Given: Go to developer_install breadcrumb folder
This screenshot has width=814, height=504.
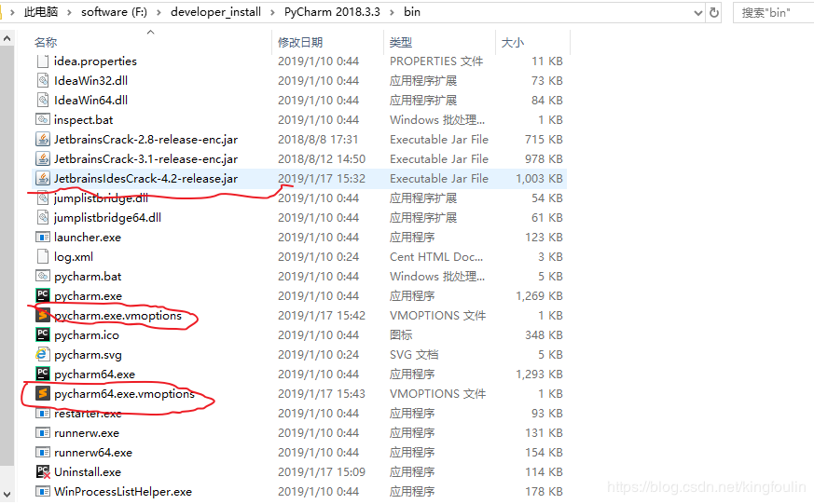Looking at the screenshot, I should tap(216, 12).
